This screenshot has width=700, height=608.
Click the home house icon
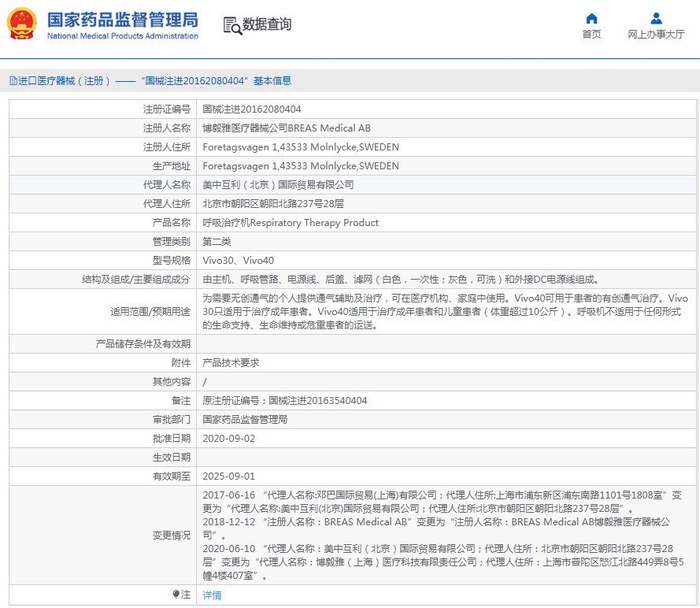pyautogui.click(x=591, y=18)
